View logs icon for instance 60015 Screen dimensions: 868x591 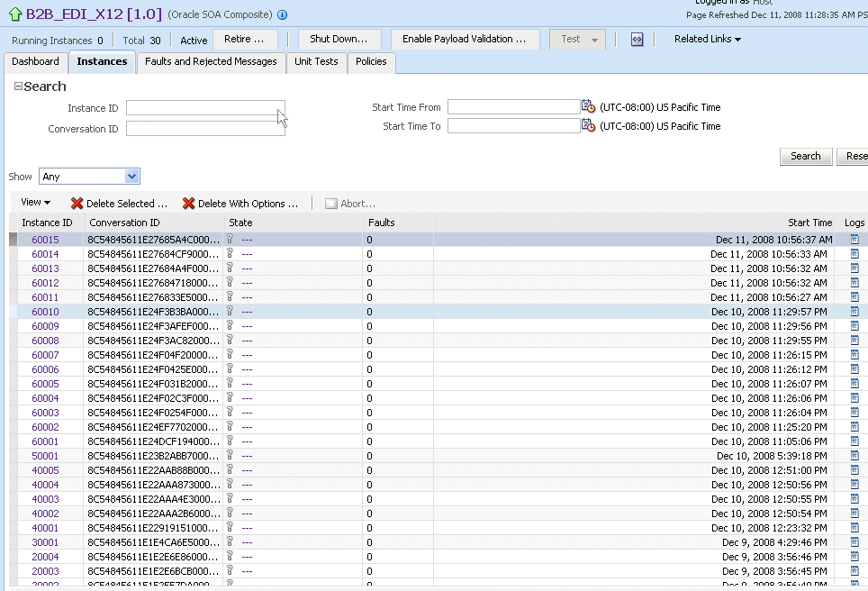(854, 240)
